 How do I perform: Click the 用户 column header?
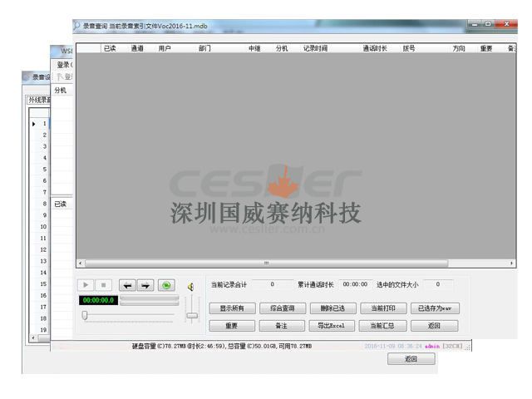tap(165, 48)
